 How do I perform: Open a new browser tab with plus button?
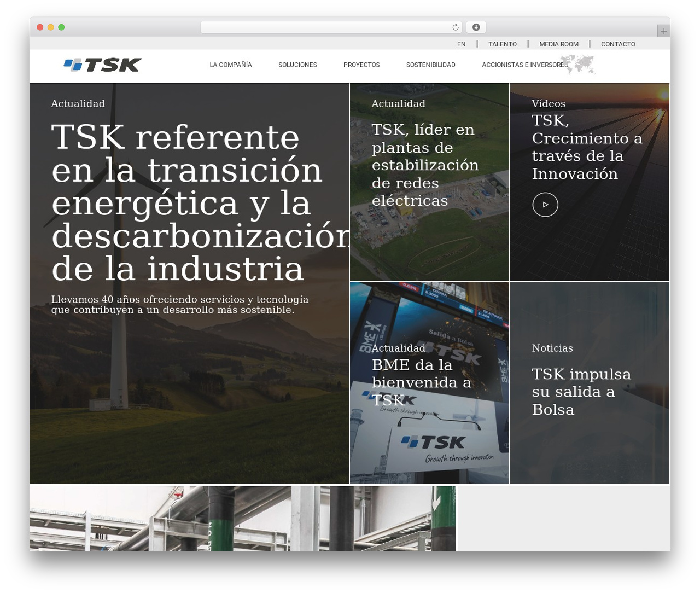(x=663, y=31)
